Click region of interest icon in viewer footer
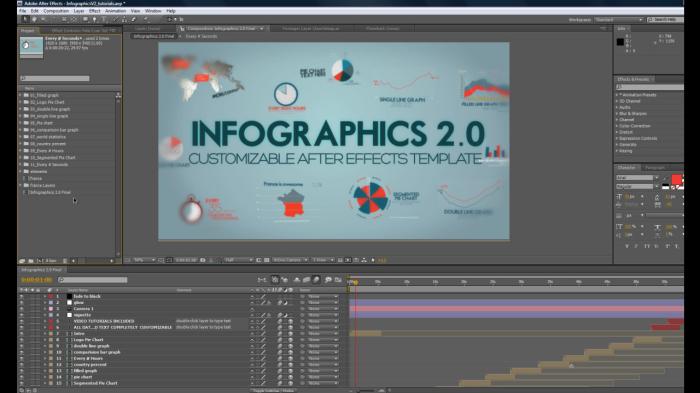Viewport: 700px width, 393px height. (258, 260)
